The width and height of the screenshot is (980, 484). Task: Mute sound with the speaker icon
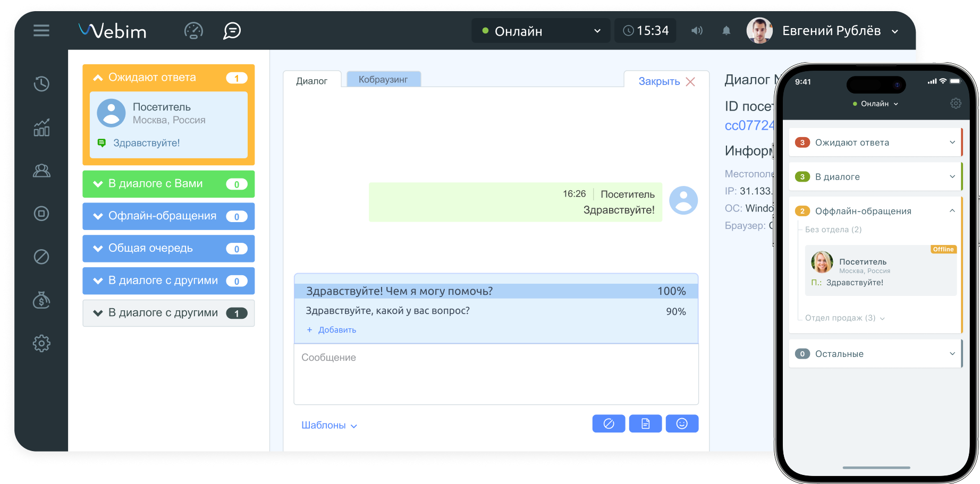point(697,31)
